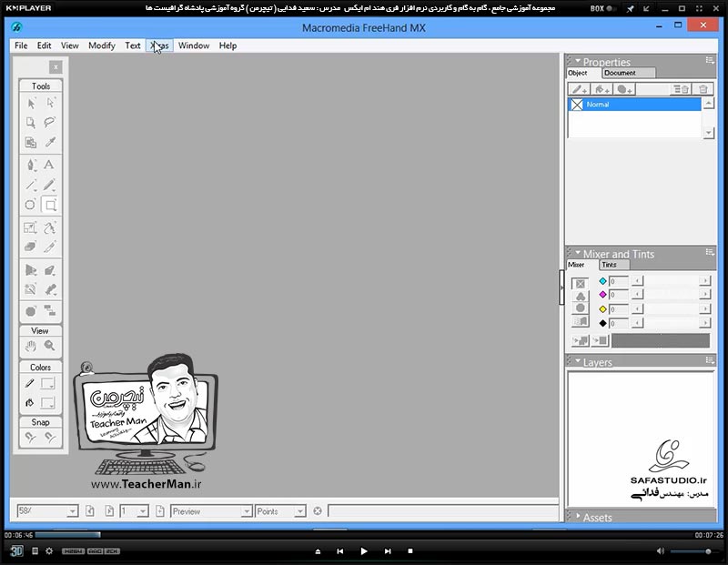Open the Text menu
Screen dimensions: 728x565
132,45
